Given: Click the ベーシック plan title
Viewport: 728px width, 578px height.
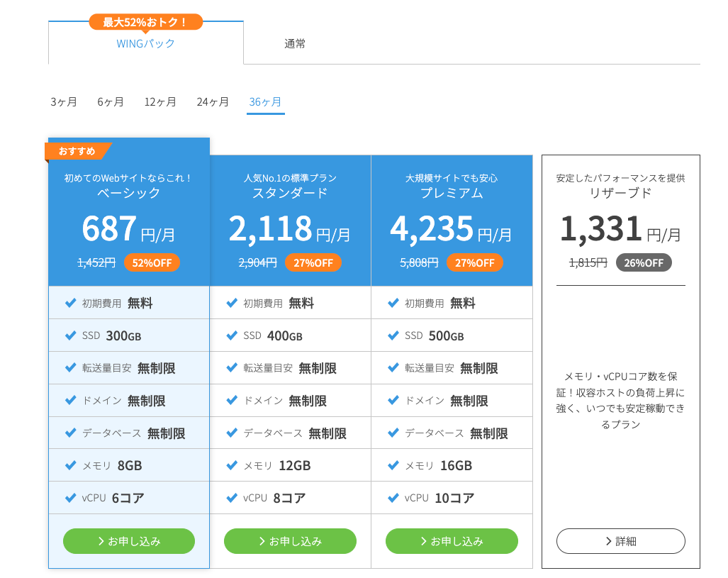Looking at the screenshot, I should click(128, 193).
